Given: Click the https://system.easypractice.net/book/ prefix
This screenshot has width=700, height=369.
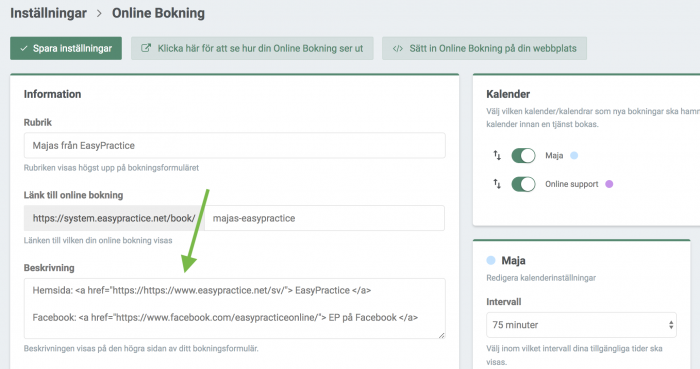Looking at the screenshot, I should coord(114,218).
